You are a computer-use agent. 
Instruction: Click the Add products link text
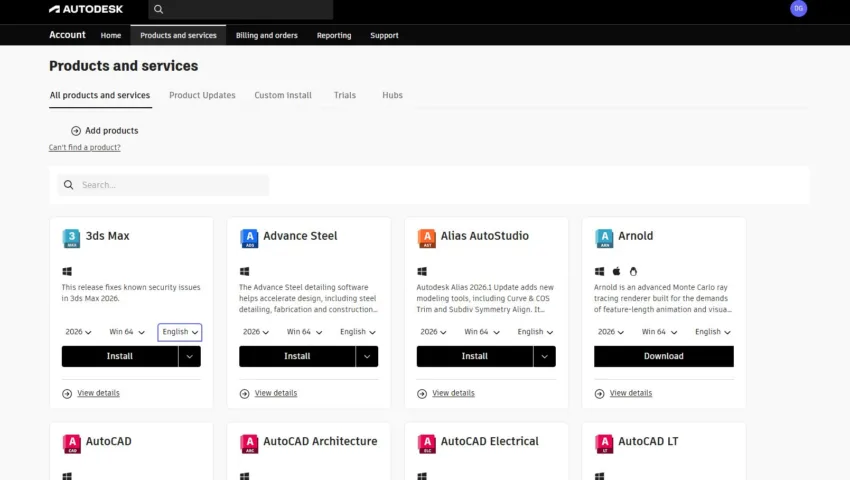(x=112, y=131)
